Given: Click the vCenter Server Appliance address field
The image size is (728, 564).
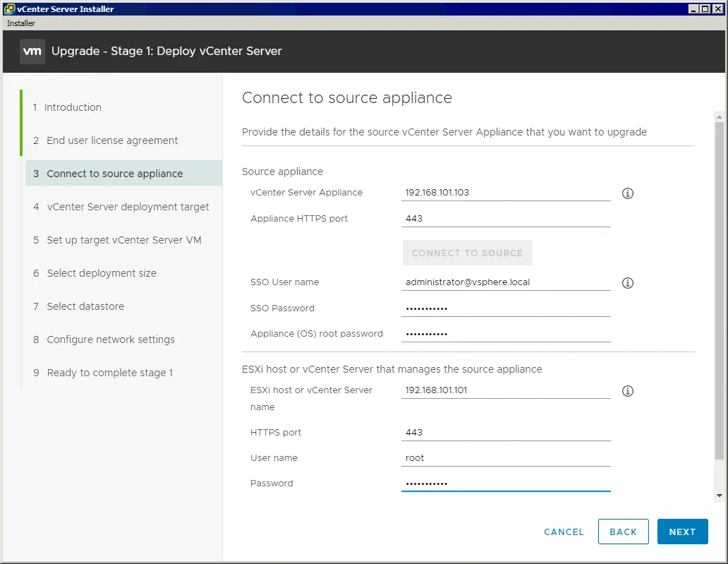Looking at the screenshot, I should point(506,193).
